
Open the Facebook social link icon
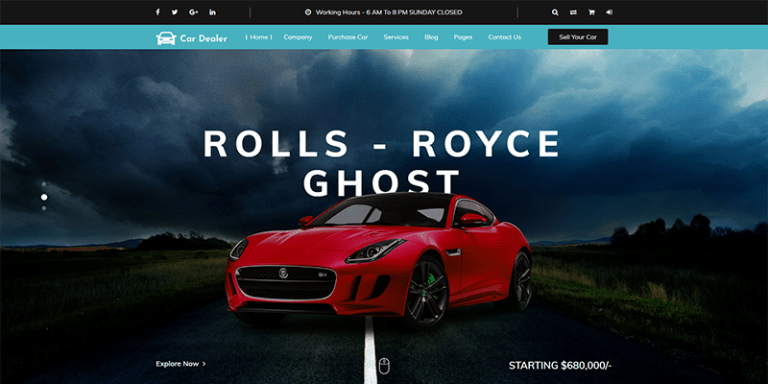point(158,12)
